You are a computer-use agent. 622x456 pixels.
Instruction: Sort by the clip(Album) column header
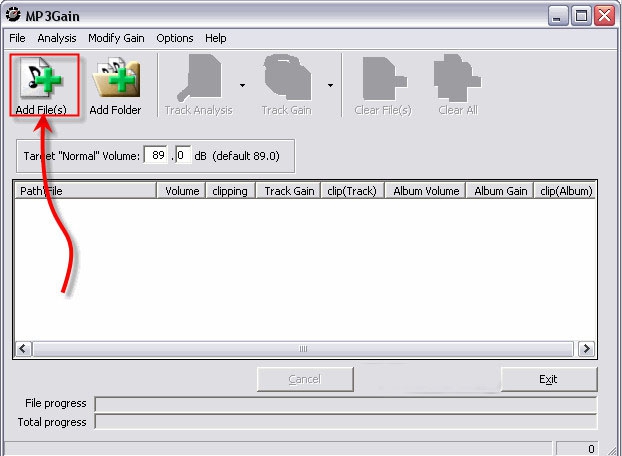565,191
